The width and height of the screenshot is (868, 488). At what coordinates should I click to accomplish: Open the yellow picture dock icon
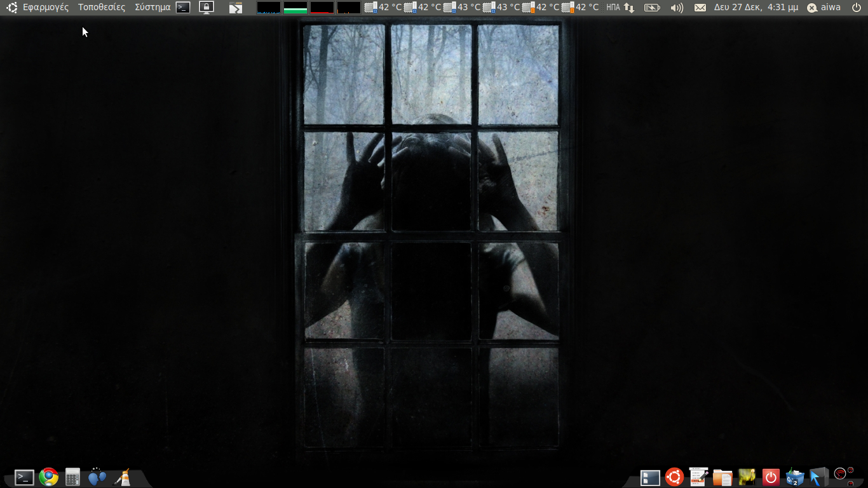(747, 477)
